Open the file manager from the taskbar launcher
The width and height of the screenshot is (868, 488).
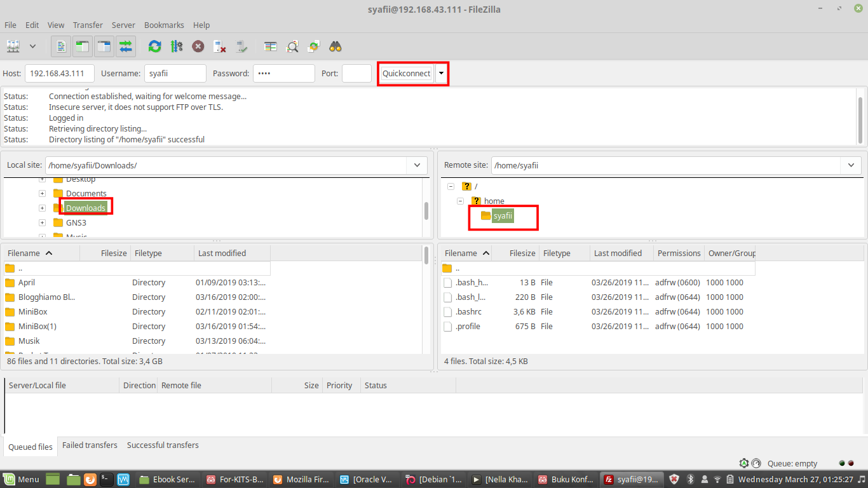(73, 479)
